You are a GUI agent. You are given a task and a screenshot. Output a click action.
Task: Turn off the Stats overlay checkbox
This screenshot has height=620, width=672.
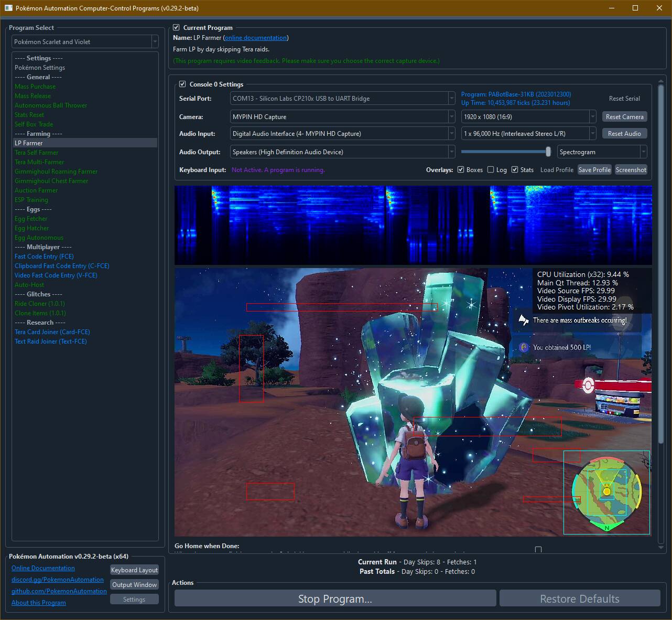(515, 170)
